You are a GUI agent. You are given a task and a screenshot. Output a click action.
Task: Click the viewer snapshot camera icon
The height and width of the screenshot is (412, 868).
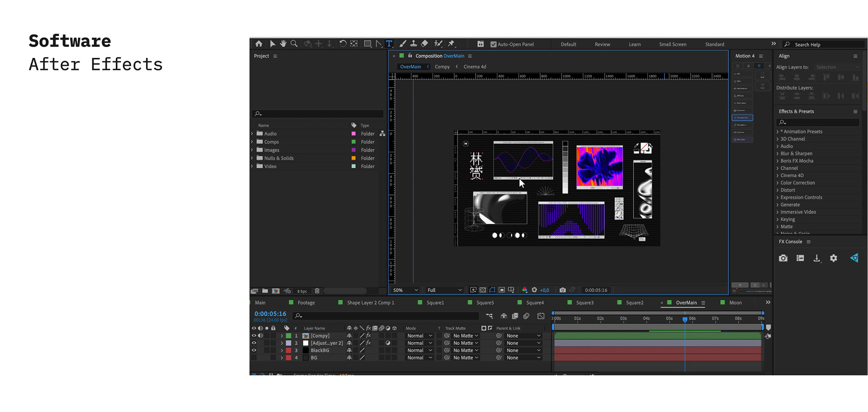[562, 290]
